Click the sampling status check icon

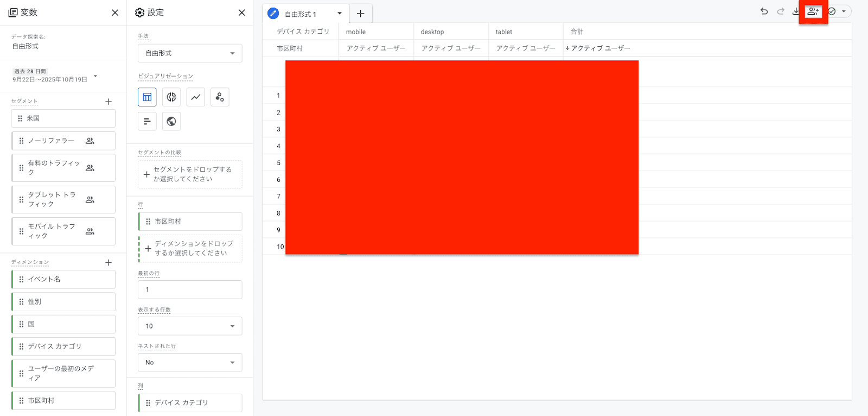click(832, 11)
